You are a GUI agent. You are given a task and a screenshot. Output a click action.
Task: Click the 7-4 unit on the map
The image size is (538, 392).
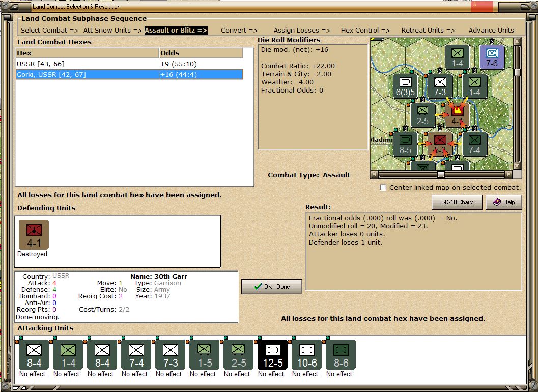coord(474,143)
